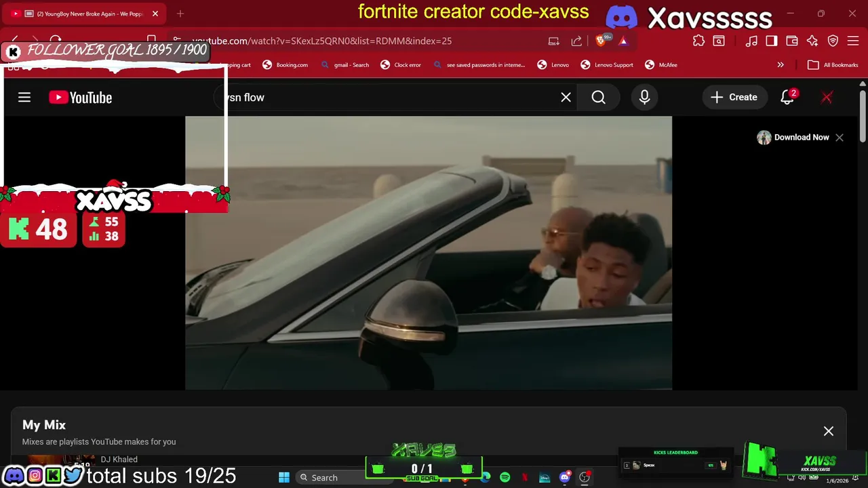
Task: Open a new browser tab
Action: [180, 14]
